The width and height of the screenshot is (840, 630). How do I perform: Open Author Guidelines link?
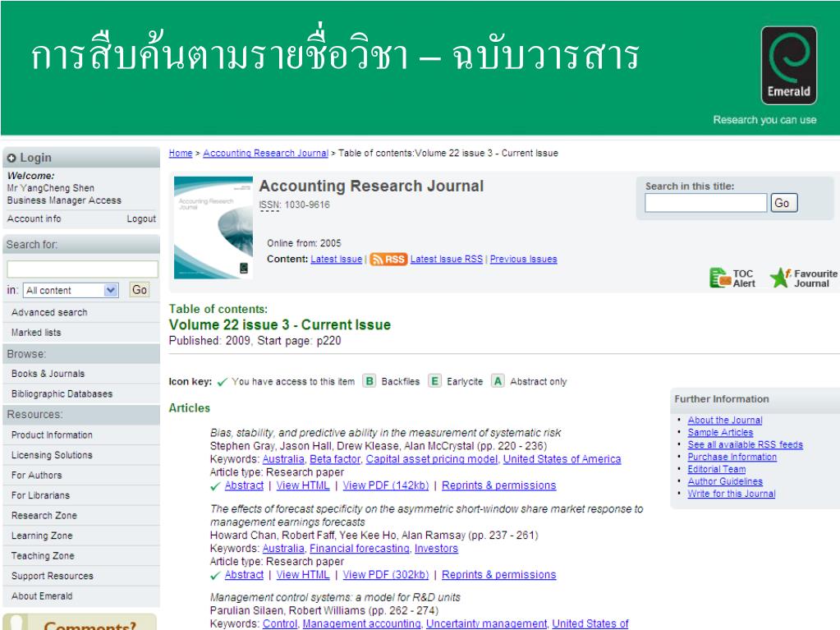(x=725, y=481)
